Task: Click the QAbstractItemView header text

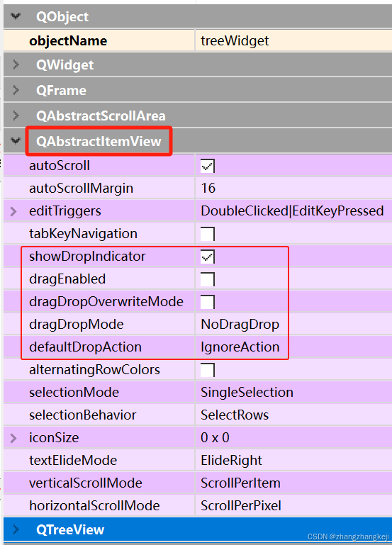Action: click(99, 141)
